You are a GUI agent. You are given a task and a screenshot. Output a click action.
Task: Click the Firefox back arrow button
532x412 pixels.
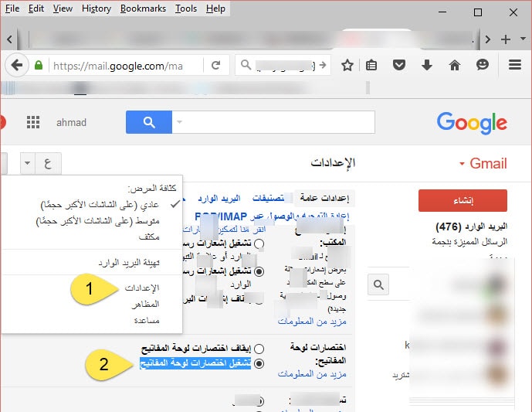coord(17,66)
